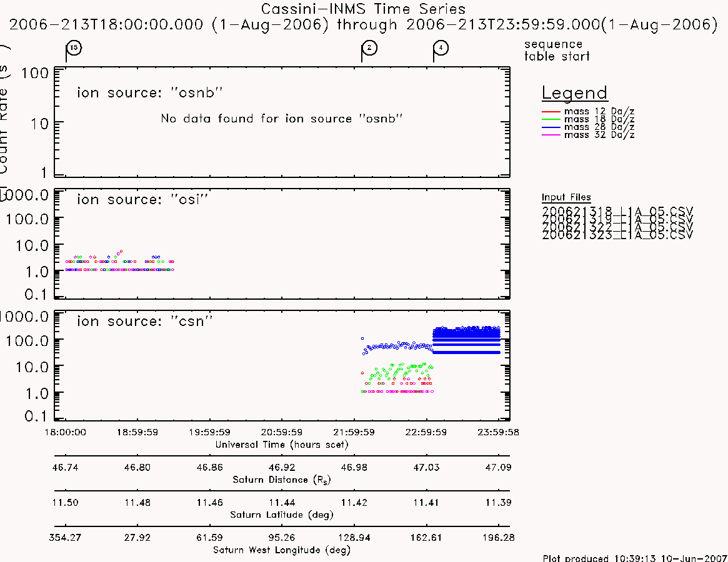The width and height of the screenshot is (728, 562).
Task: Select the red mass 12 Da/z legend line
Action: 551,112
